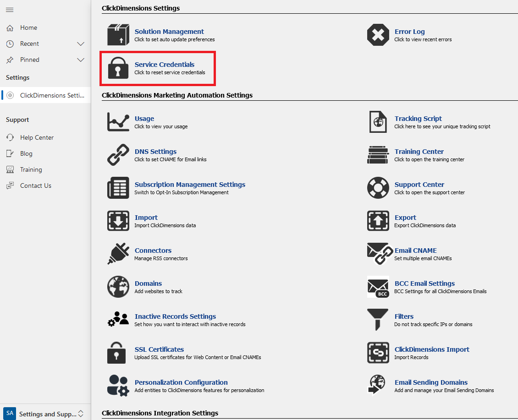Open the Solution Management link
The width and height of the screenshot is (518, 420).
(x=169, y=31)
